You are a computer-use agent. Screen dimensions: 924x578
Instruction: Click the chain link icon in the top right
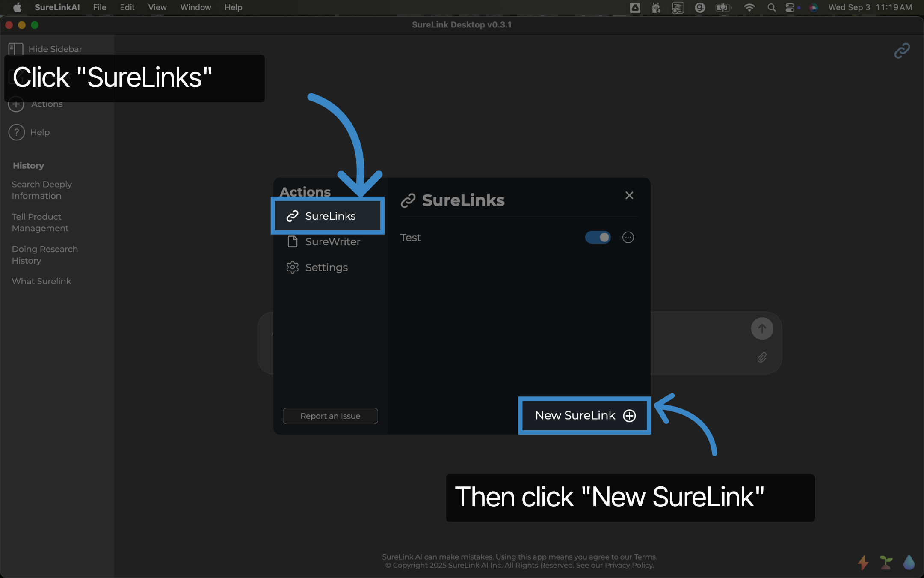click(902, 51)
